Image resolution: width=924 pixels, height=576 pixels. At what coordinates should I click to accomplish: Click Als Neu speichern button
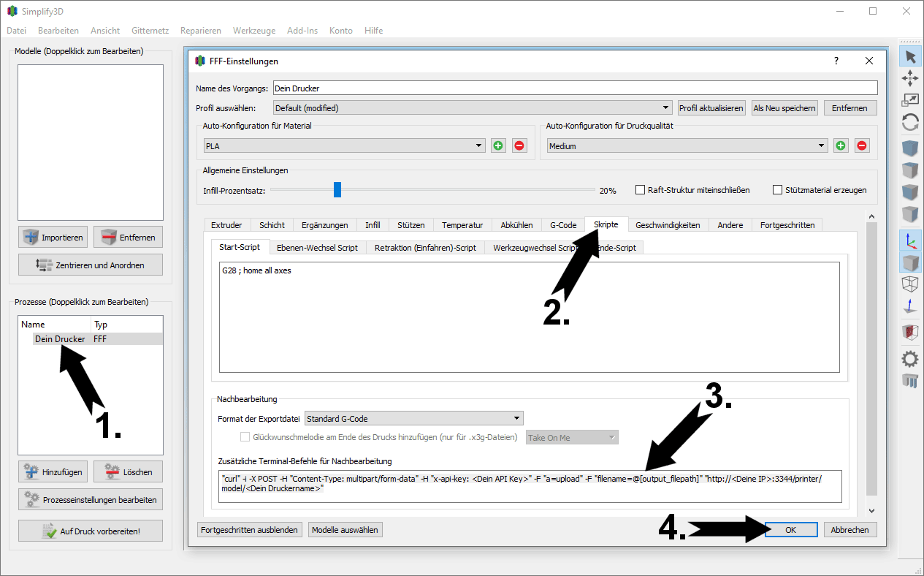[x=784, y=107]
